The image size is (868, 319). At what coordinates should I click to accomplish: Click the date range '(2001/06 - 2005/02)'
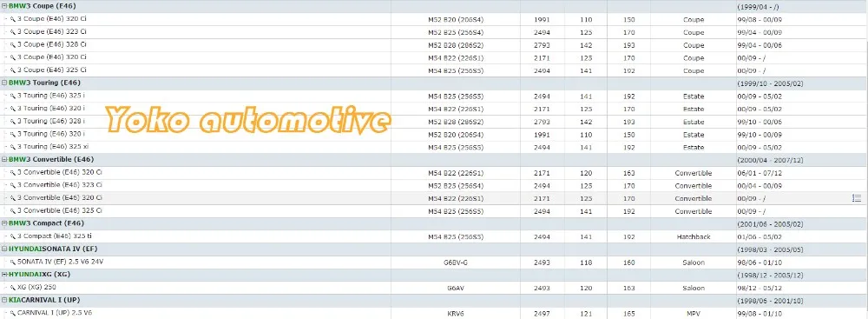(770, 224)
